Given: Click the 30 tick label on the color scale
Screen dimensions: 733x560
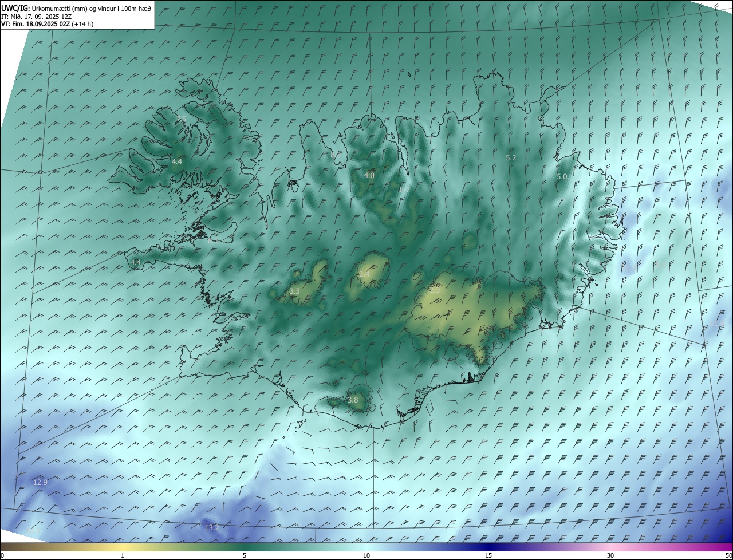Looking at the screenshot, I should (x=610, y=555).
